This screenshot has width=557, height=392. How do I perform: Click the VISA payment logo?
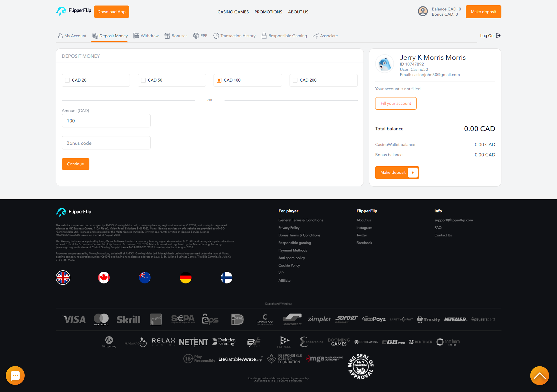[74, 319]
